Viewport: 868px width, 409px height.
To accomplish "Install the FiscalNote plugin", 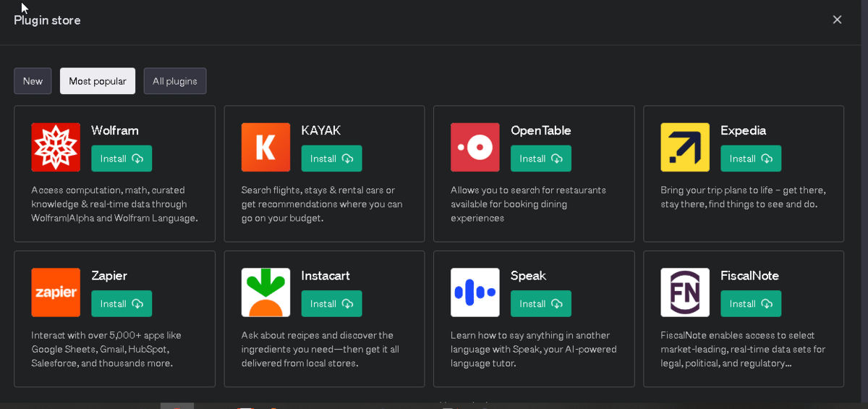I will (750, 304).
